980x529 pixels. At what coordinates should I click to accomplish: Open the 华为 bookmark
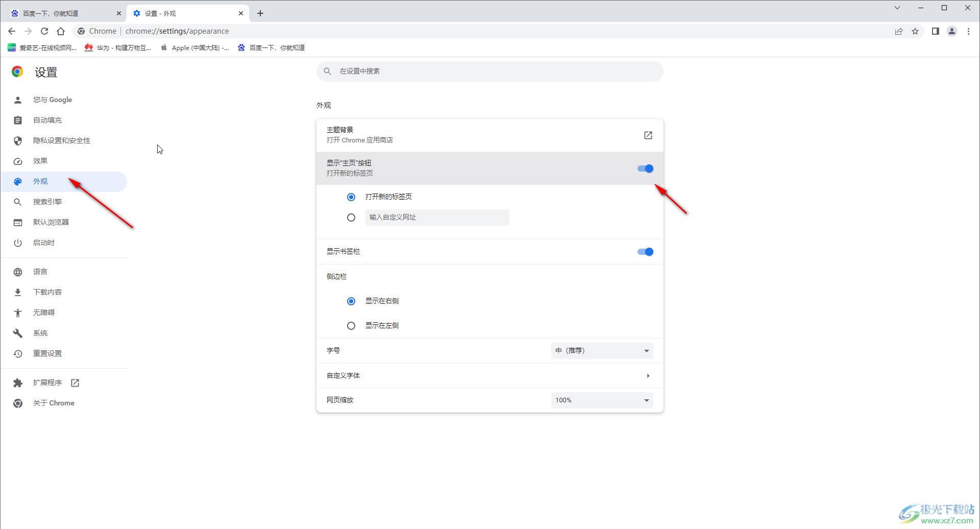[x=118, y=47]
